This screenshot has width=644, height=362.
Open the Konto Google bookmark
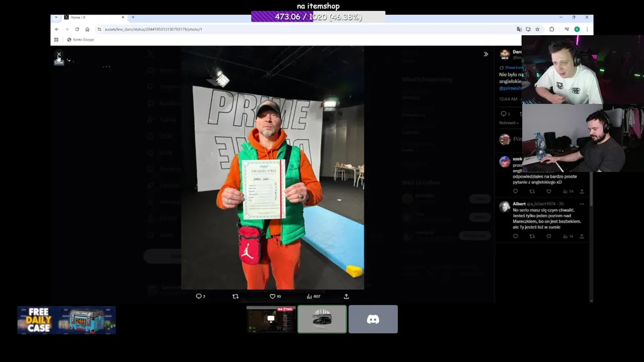(80, 39)
